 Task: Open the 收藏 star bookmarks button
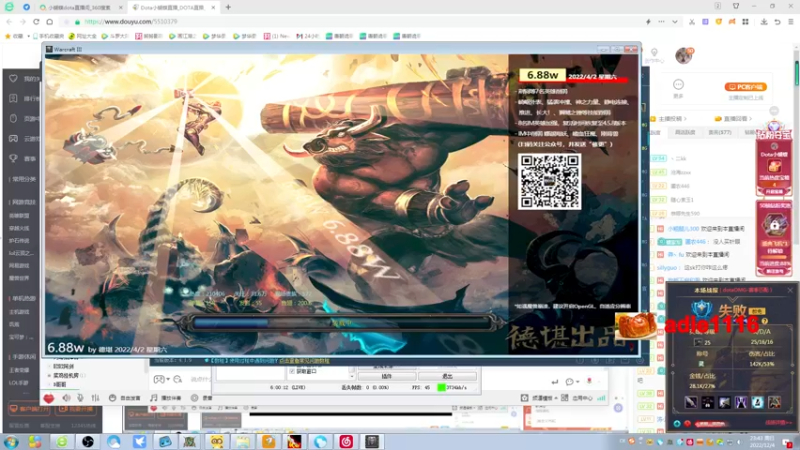point(14,36)
